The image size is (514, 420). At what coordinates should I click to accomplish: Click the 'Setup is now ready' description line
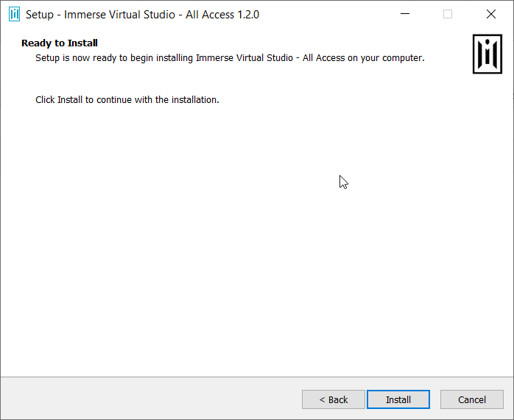click(x=230, y=57)
